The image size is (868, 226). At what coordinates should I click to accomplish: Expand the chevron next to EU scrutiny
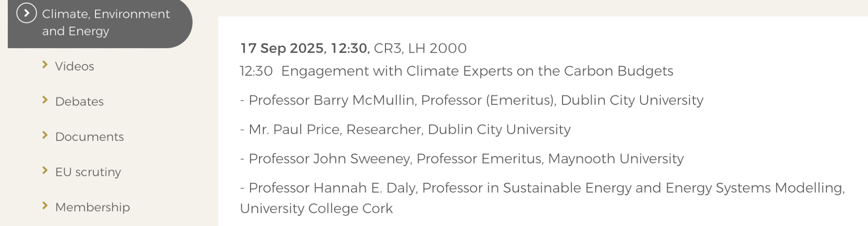point(45,170)
